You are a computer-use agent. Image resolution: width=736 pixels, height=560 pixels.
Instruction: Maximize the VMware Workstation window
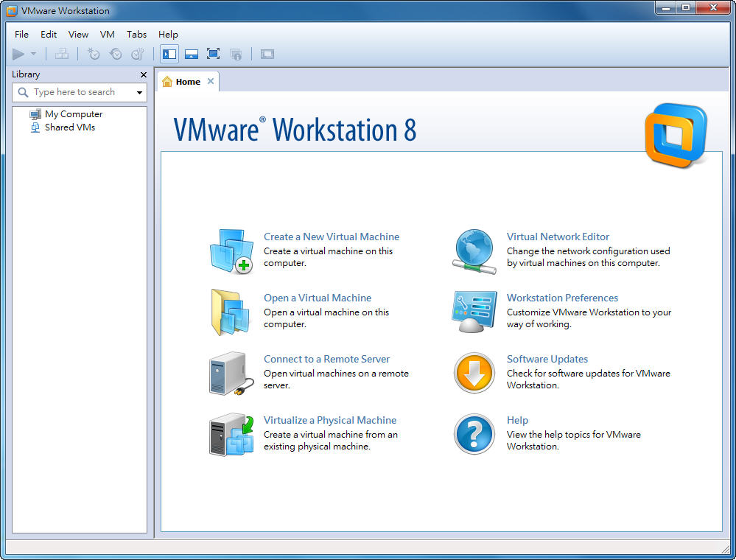tap(686, 7)
